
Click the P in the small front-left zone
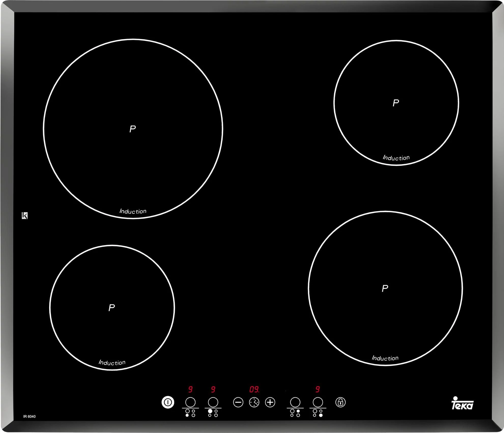[x=111, y=308]
